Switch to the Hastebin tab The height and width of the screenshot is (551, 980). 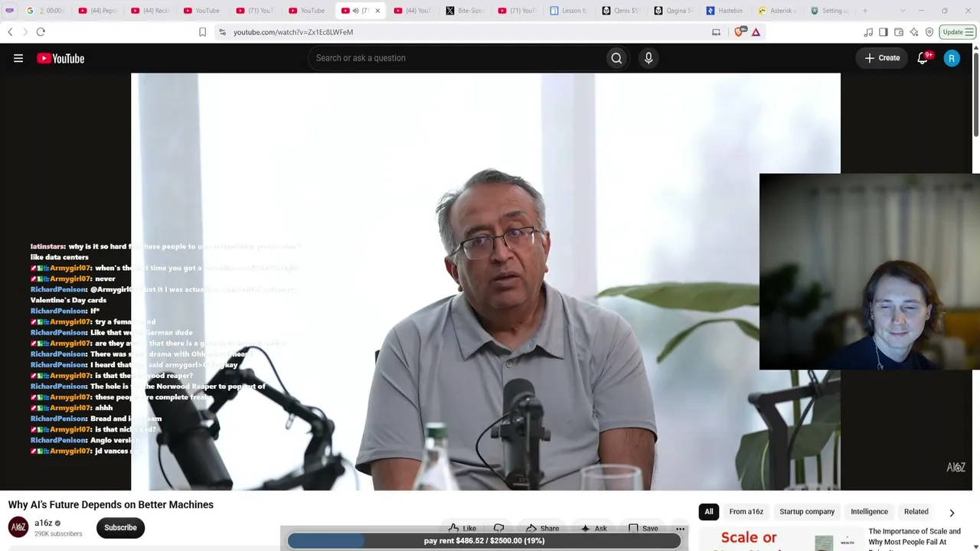coord(724,11)
